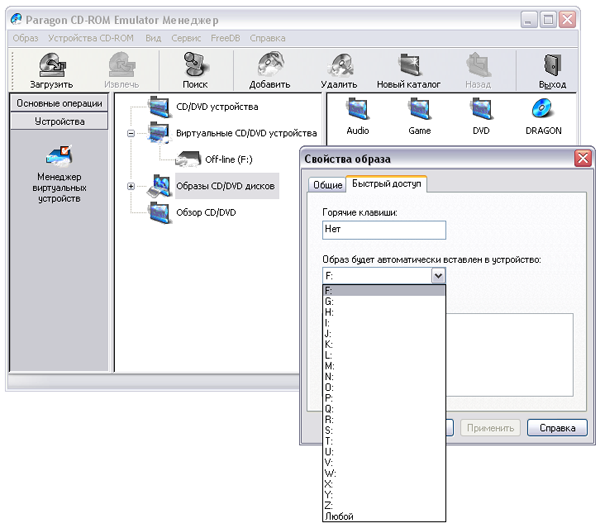Click the Поиск (search) toolbar icon
The width and height of the screenshot is (600, 528).
coord(195,65)
